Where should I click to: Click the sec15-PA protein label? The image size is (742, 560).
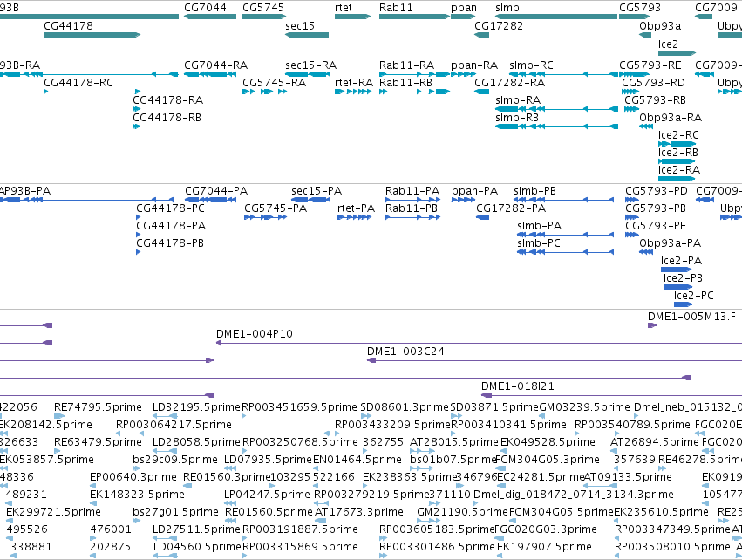click(317, 191)
